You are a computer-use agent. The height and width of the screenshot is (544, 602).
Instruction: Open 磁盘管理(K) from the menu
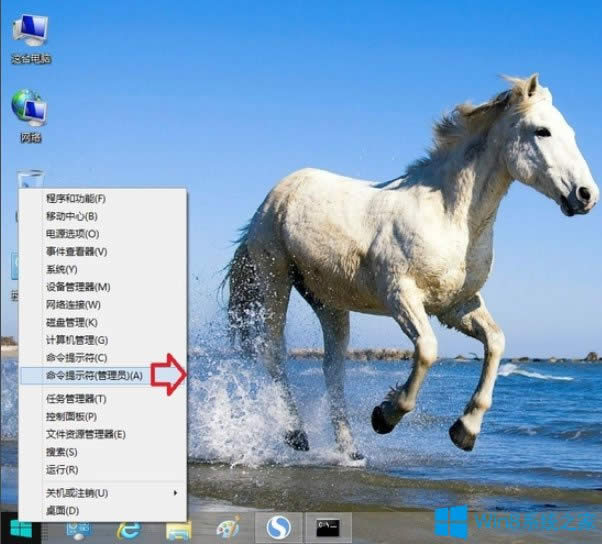(71, 322)
